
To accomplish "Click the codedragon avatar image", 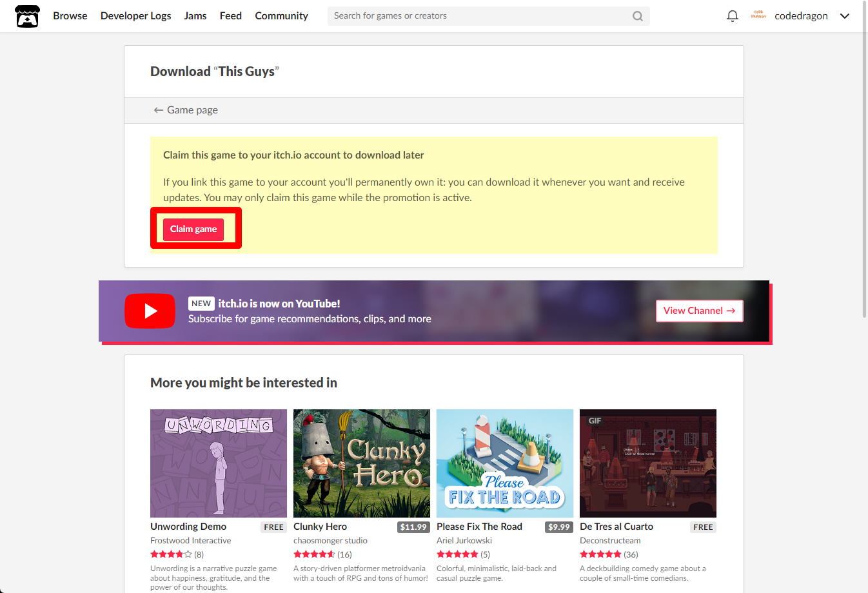I will pyautogui.click(x=758, y=15).
